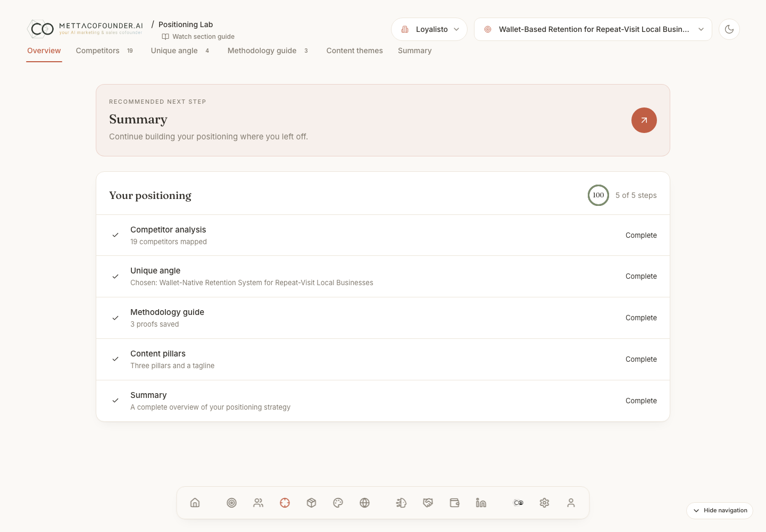This screenshot has width=766, height=532.
Task: Click the Summary heading in recommended next step
Action: (138, 119)
